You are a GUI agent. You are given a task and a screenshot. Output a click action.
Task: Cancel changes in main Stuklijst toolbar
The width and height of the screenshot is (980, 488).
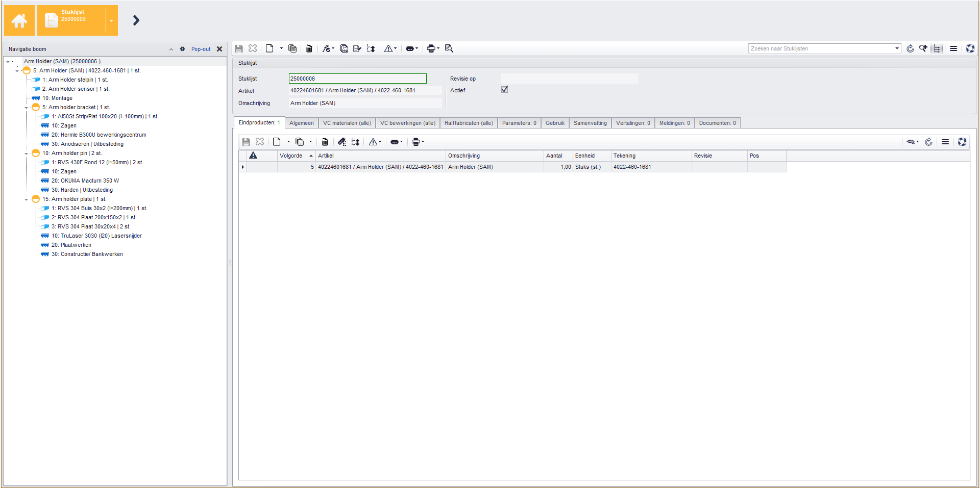tap(253, 48)
